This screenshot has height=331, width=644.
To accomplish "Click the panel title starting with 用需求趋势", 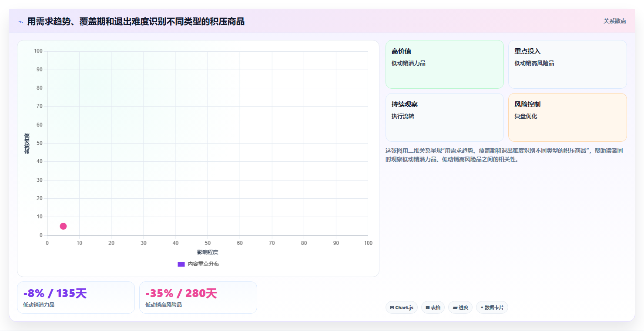I will 136,21.
